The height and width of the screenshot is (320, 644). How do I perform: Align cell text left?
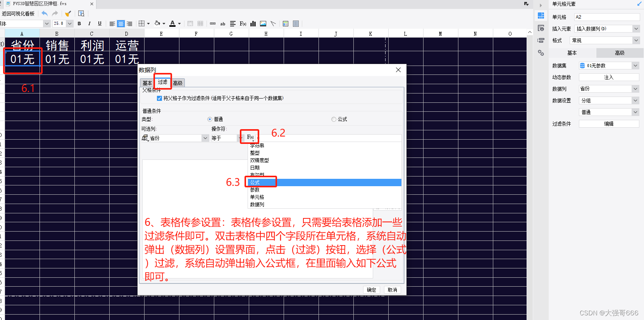(x=112, y=24)
